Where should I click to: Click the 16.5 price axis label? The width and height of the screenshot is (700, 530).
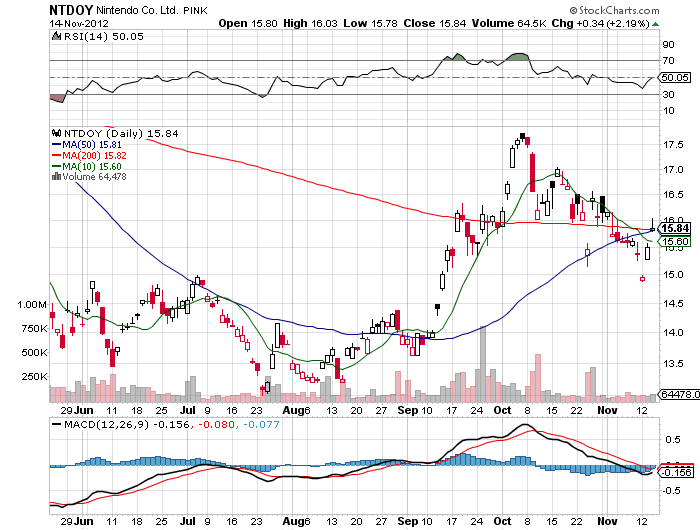[673, 195]
